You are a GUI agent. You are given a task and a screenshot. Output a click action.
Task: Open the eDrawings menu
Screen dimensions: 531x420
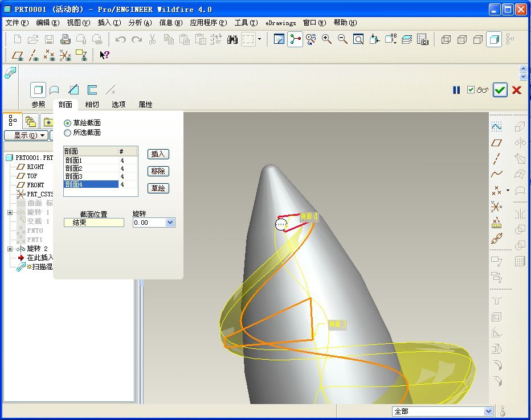coord(281,23)
